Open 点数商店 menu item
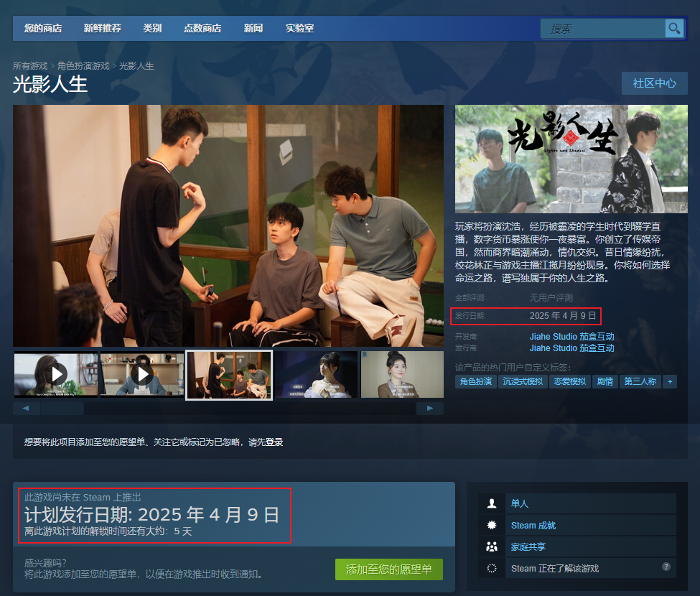The image size is (700, 596). tap(202, 28)
